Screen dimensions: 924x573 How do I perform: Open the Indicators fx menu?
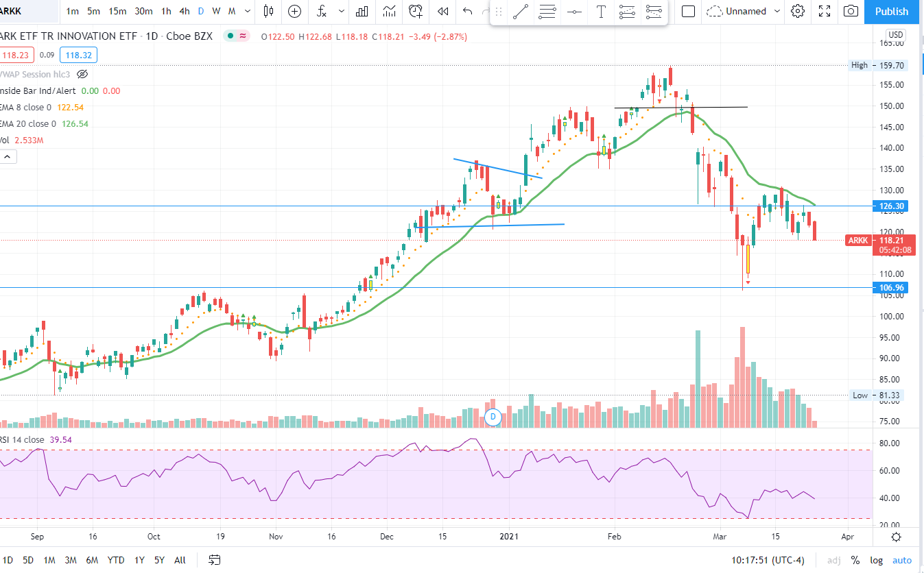point(322,11)
